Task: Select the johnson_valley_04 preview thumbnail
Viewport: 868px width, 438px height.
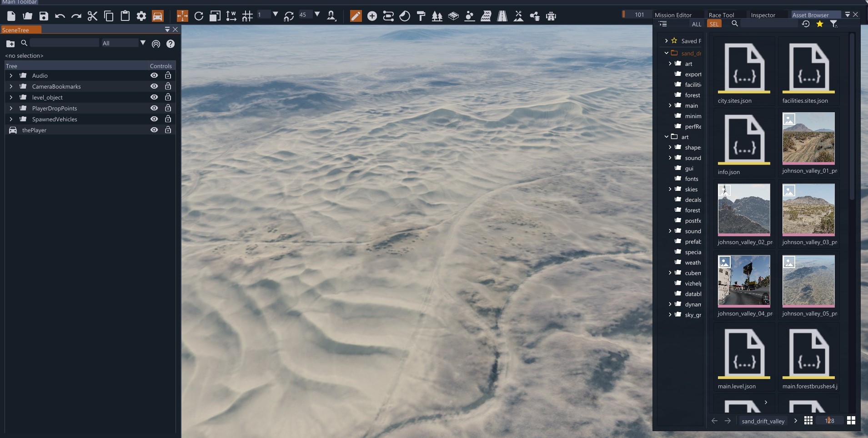Action: tap(744, 281)
